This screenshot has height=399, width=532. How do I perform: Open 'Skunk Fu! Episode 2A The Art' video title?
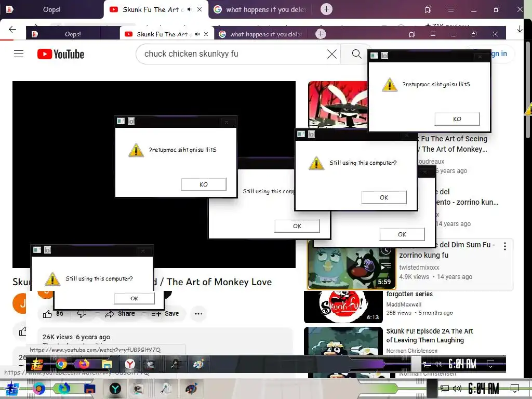pyautogui.click(x=430, y=336)
